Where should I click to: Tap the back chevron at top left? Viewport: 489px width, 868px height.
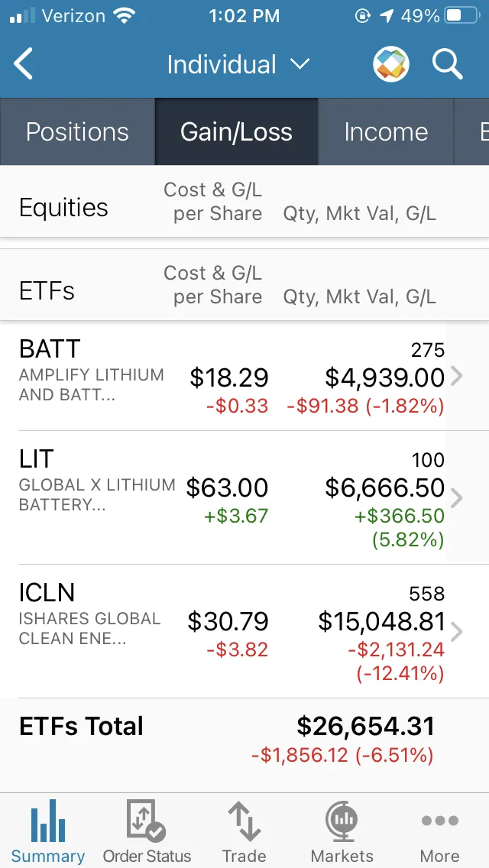coord(23,64)
